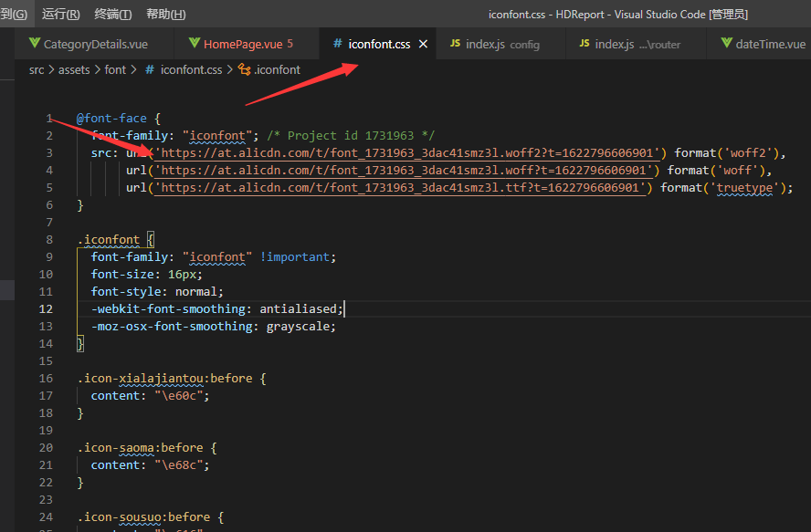Click the !important keyword on line 9
811x532 pixels.
[294, 257]
